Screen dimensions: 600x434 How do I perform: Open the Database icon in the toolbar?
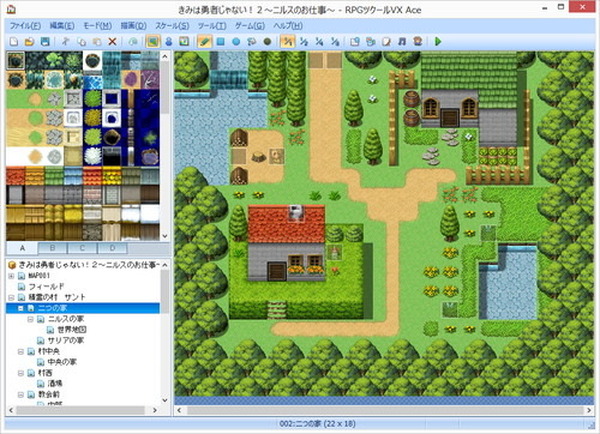355,41
